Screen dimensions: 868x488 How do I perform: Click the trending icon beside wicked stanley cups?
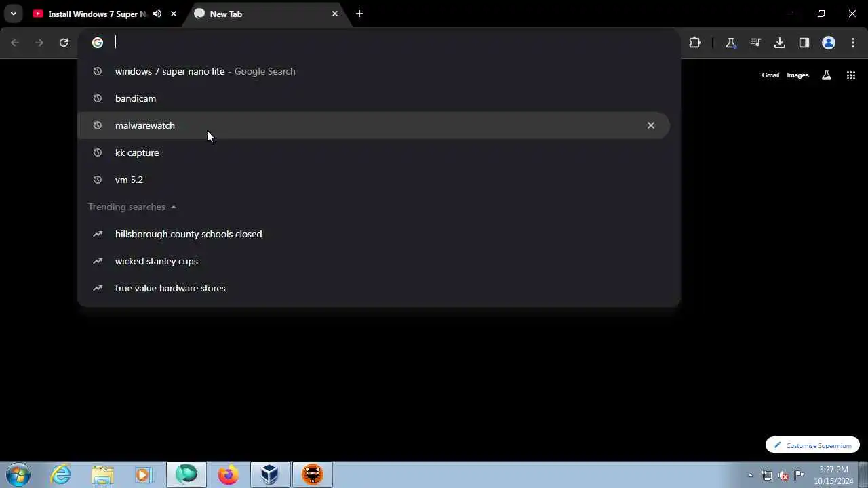tap(98, 261)
